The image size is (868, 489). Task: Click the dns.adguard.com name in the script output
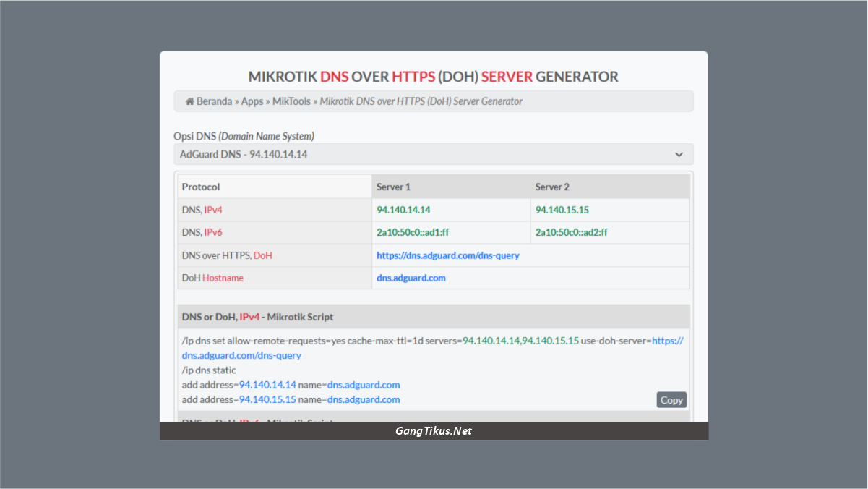point(364,384)
